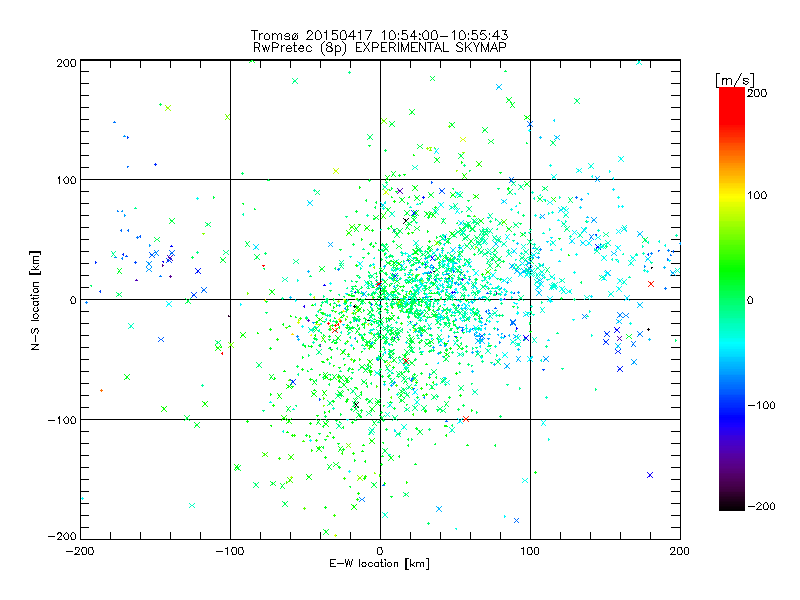Viewport: 800px width, 600px height.
Task: Click the N-S axis tick label '-200'
Action: click(x=62, y=536)
